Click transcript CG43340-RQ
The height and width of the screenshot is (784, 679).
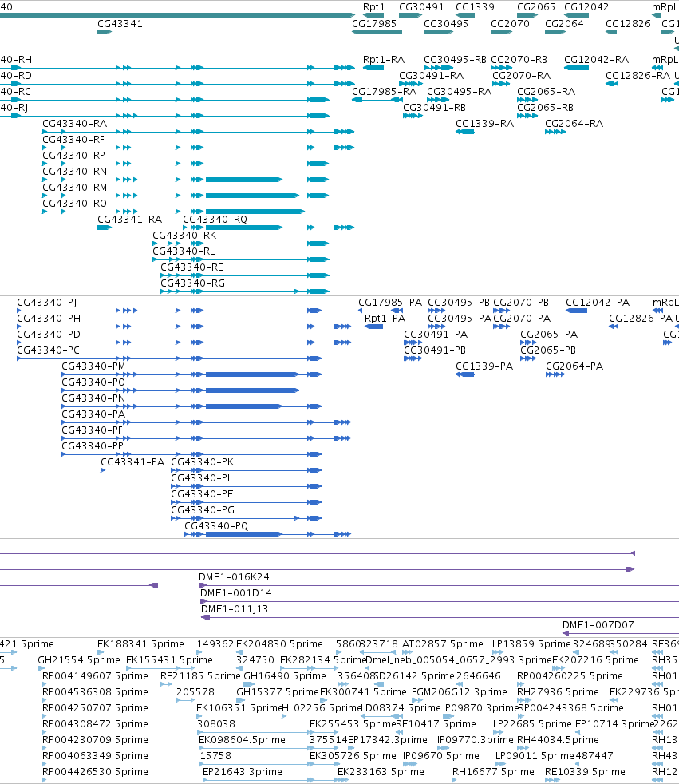215,220
